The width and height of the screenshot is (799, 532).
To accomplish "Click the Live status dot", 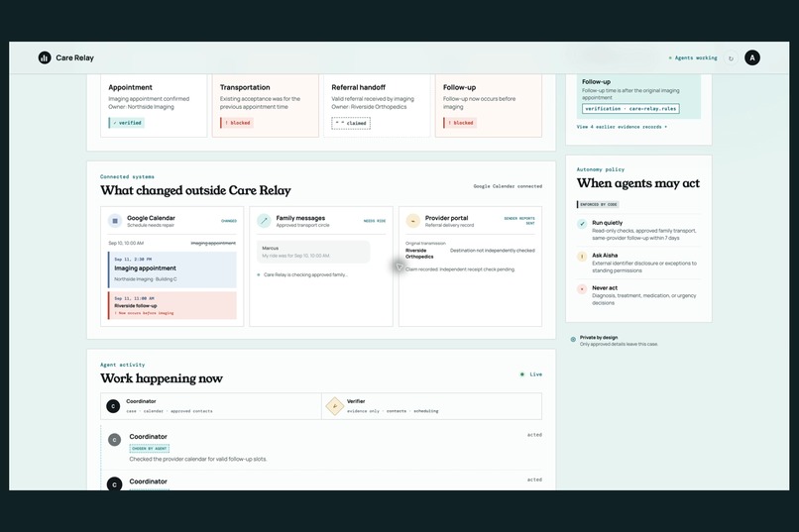I will (521, 374).
